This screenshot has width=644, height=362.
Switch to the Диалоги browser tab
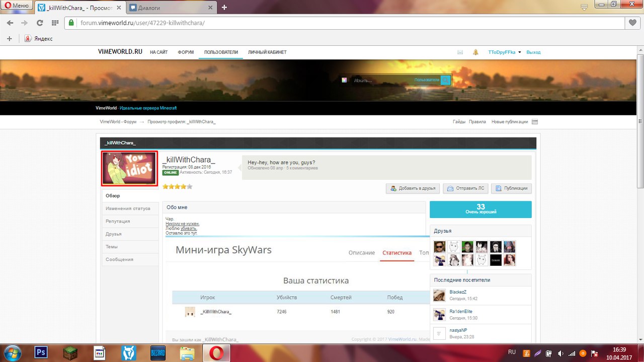point(170,7)
